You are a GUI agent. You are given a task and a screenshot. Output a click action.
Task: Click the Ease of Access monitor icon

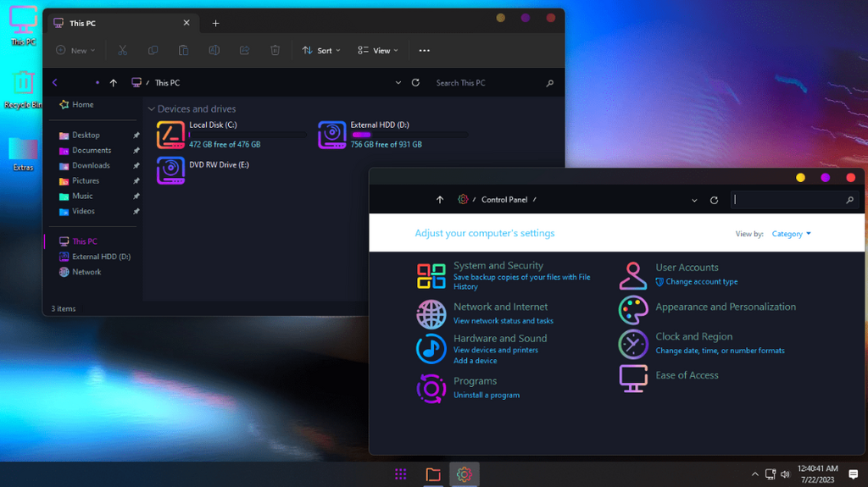click(x=632, y=379)
